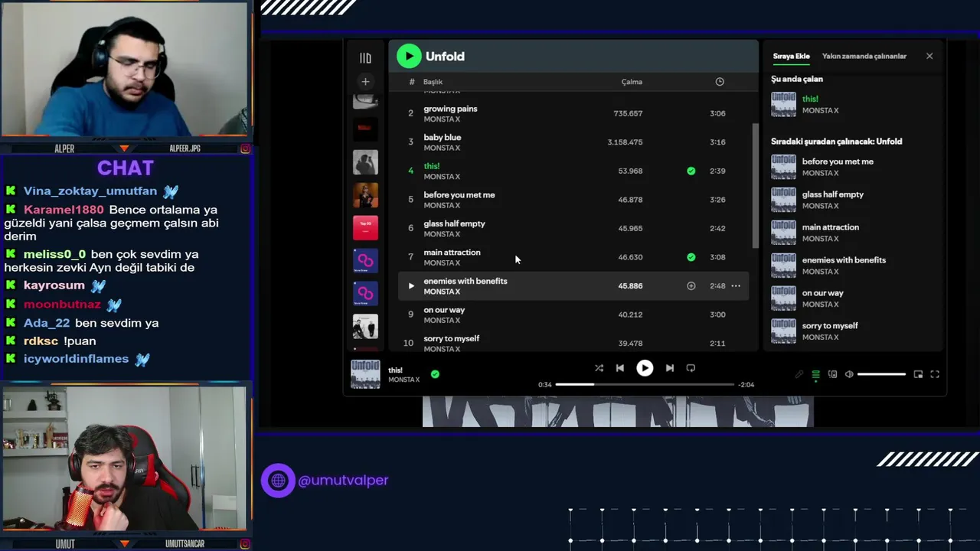Toggle shuffle in the player bar
The width and height of the screenshot is (980, 551).
pyautogui.click(x=599, y=368)
